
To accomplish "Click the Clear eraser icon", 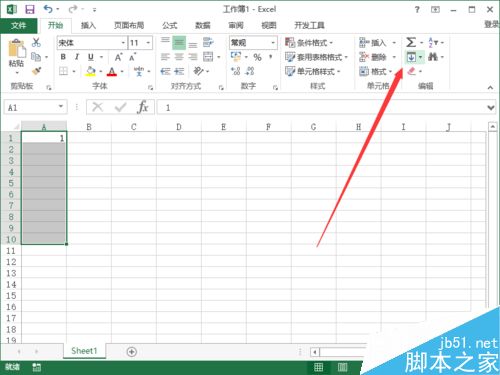I will (412, 71).
